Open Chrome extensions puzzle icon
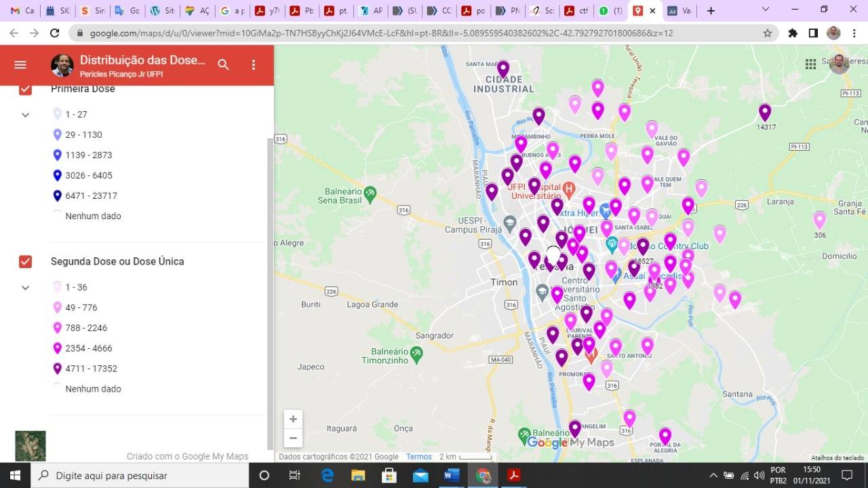 coord(793,33)
